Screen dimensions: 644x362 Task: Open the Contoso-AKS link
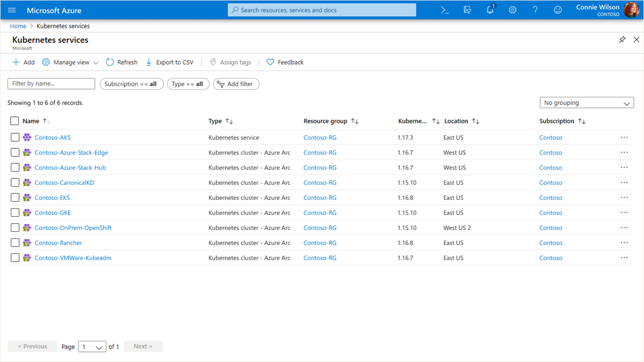coord(53,138)
